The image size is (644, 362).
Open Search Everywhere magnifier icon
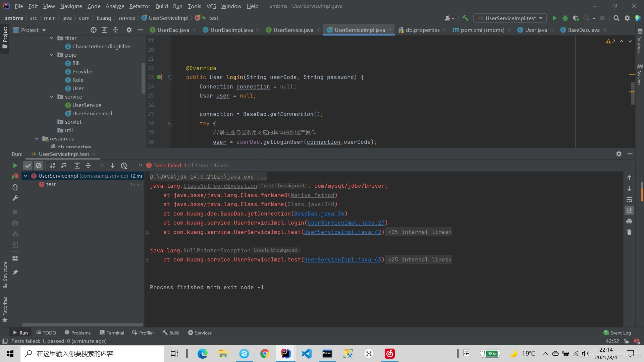click(x=616, y=18)
